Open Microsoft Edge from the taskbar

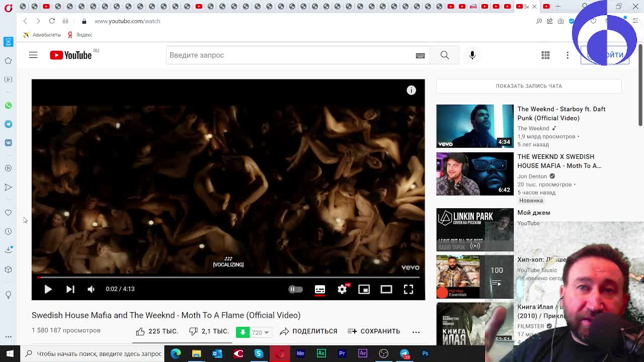176,353
